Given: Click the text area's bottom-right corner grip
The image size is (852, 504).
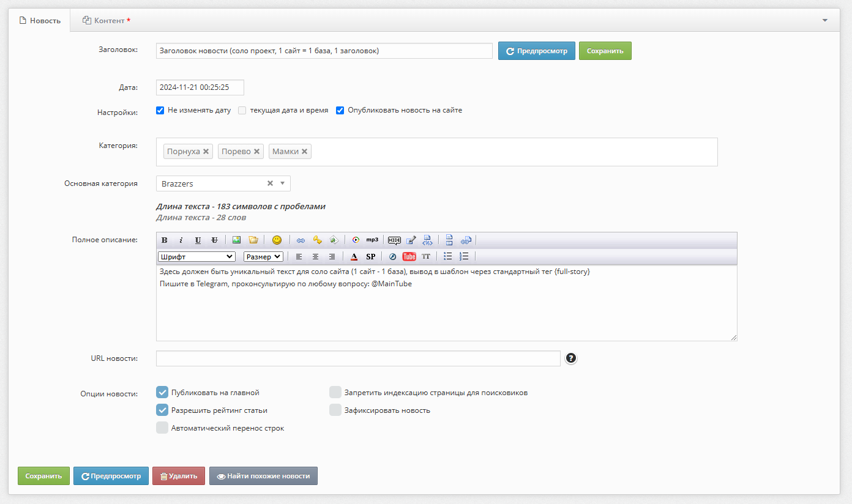Looking at the screenshot, I should click(733, 337).
